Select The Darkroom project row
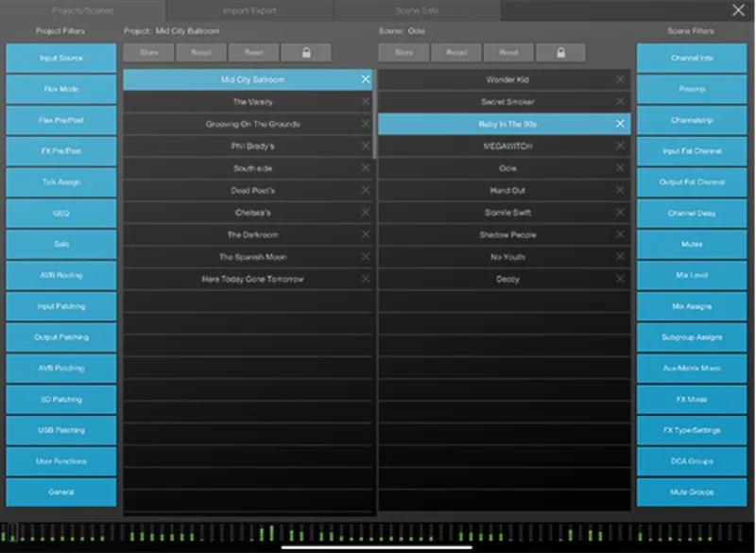Viewport: 756px width, 553px height. pos(248,234)
